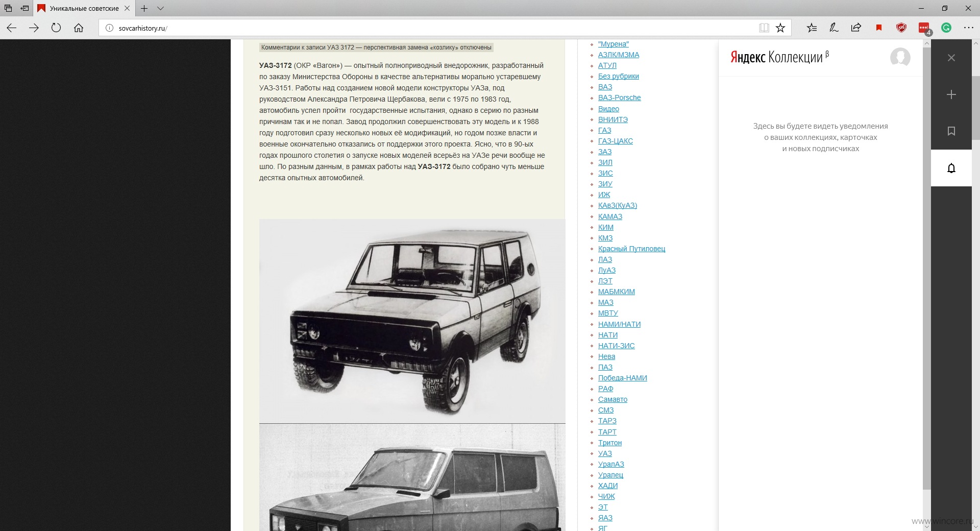Open the МАБМКИМ category
This screenshot has width=980, height=531.
click(x=617, y=292)
